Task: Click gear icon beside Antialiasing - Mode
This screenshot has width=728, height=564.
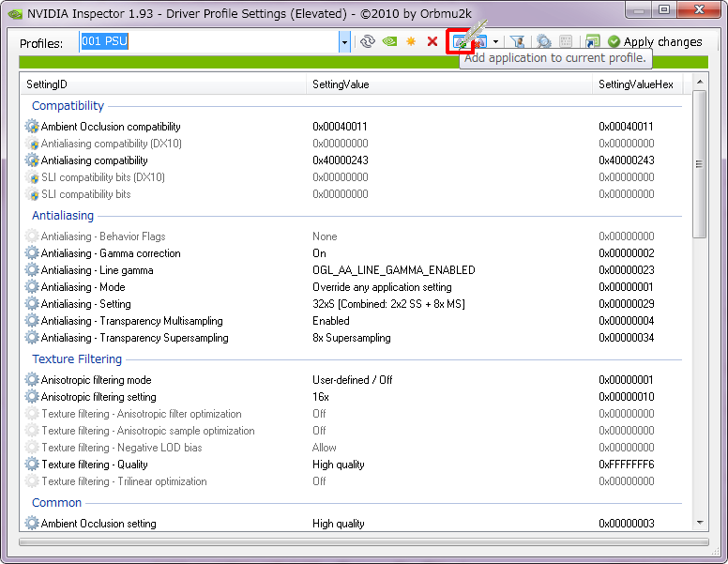Action: [32, 287]
